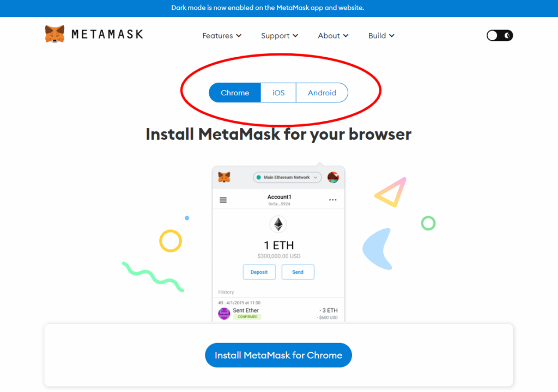This screenshot has height=392, width=558.
Task: Open the hamburger menu in wallet preview
Action: (x=223, y=200)
